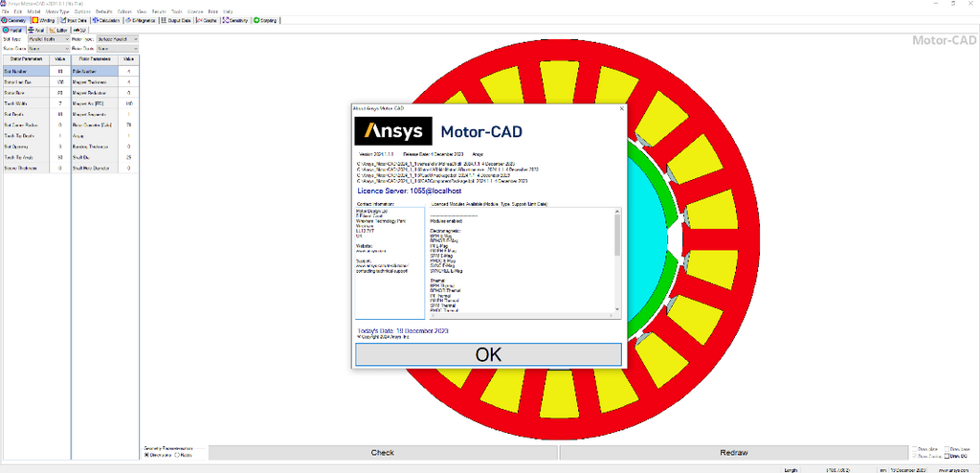The image size is (980, 473).
Task: Switch to the 3D view sub-tab
Action: (x=80, y=30)
